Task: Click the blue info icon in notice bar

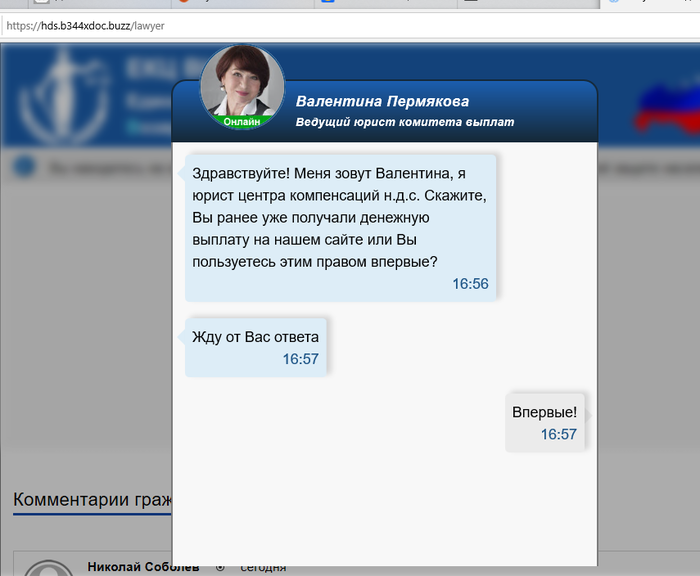Action: [x=25, y=167]
